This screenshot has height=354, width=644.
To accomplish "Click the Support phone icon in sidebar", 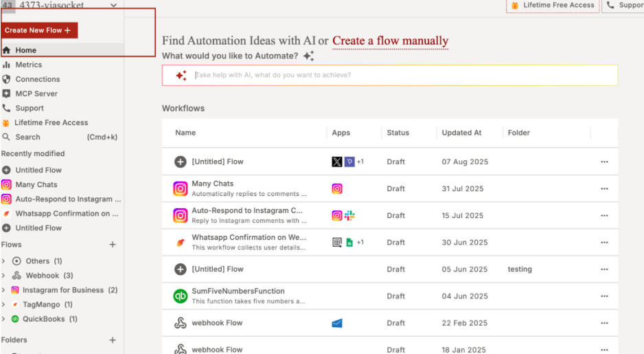I will click(7, 108).
